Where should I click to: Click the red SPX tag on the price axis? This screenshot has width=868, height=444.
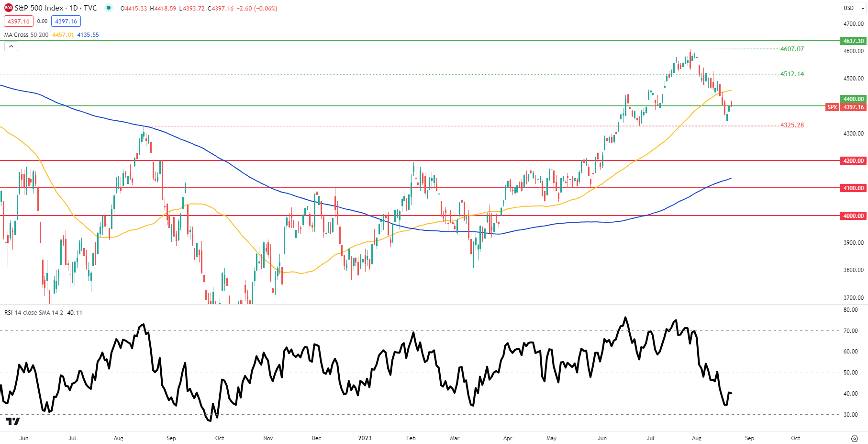[x=832, y=107]
